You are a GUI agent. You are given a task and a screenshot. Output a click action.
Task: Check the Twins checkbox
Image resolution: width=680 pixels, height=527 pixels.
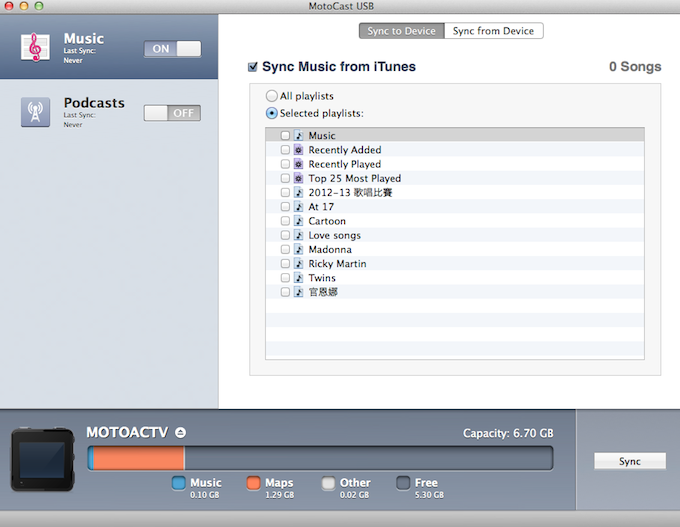click(x=285, y=278)
